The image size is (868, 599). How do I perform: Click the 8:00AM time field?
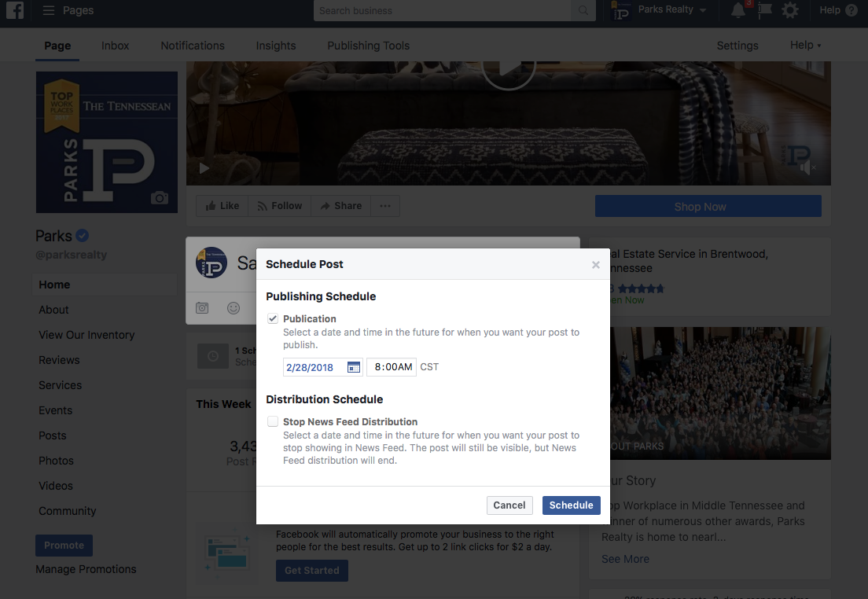(x=392, y=367)
